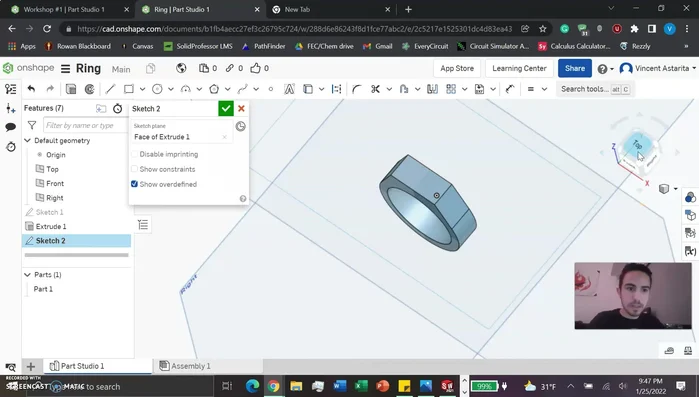Accept Sketch 2 with green checkmark

pyautogui.click(x=226, y=108)
